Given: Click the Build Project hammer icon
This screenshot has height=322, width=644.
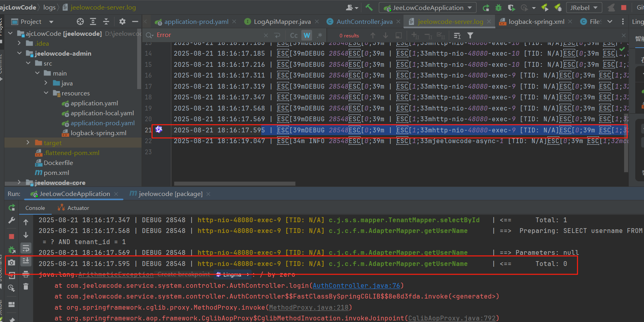Looking at the screenshot, I should 369,8.
